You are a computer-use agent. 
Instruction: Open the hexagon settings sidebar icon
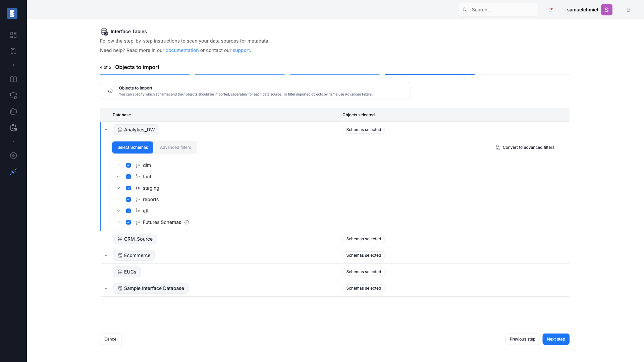(x=13, y=156)
